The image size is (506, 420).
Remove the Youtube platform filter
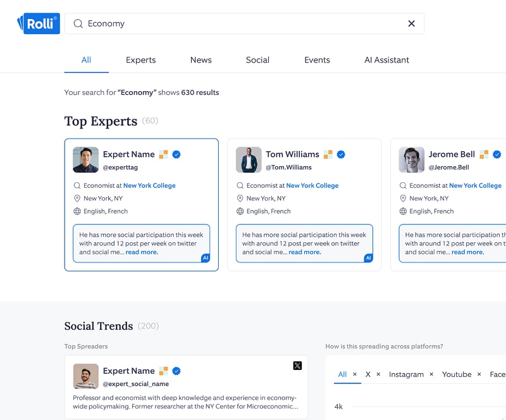tap(479, 374)
